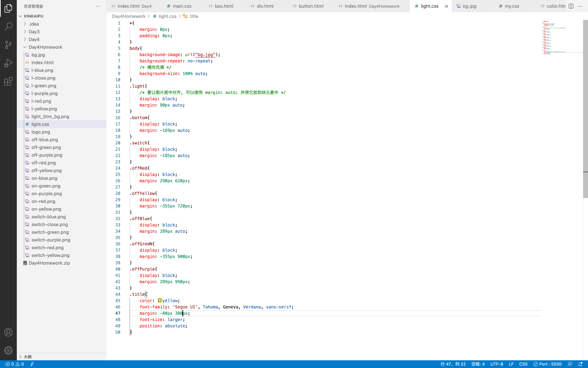Open explorer panel more actions ellipsis
This screenshot has height=368, width=588.
point(98,6)
